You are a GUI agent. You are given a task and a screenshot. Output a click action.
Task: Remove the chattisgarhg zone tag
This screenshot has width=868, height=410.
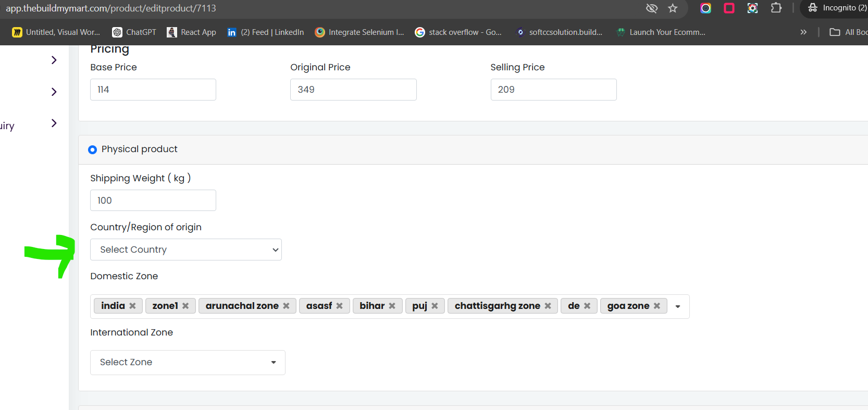(548, 306)
